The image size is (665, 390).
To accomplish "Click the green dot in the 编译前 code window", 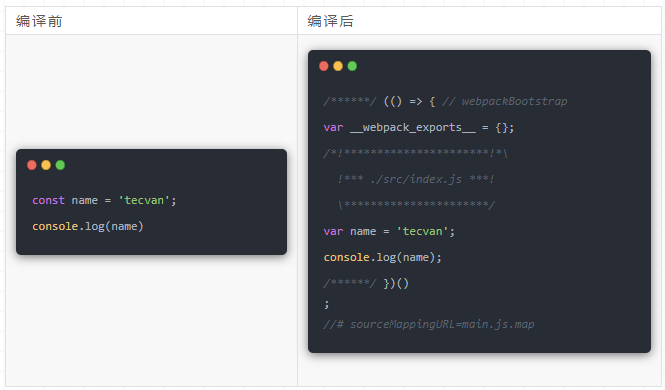I will (60, 165).
